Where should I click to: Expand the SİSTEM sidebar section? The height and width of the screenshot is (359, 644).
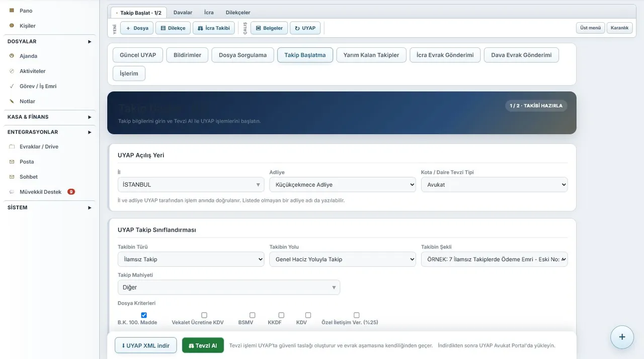pyautogui.click(x=49, y=207)
